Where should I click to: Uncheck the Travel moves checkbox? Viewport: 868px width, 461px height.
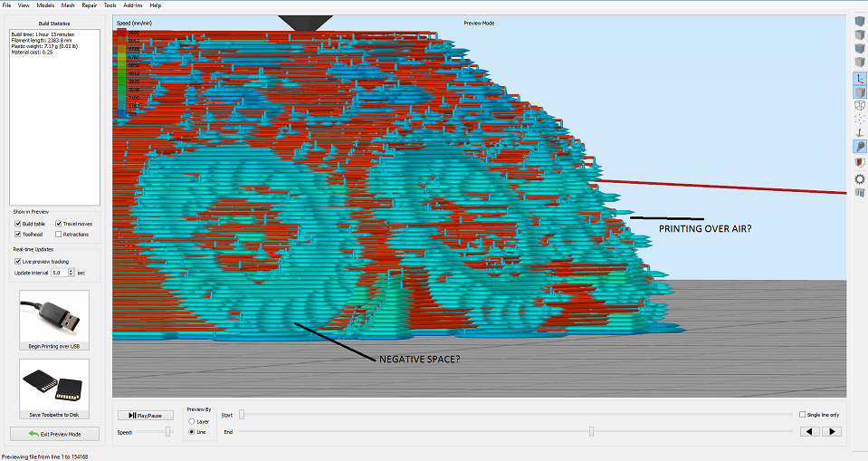[x=60, y=223]
